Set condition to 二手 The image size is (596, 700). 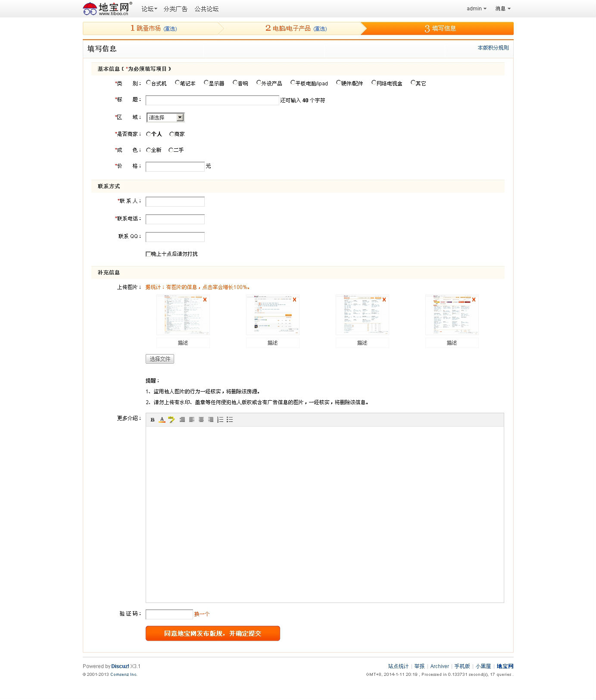(171, 150)
